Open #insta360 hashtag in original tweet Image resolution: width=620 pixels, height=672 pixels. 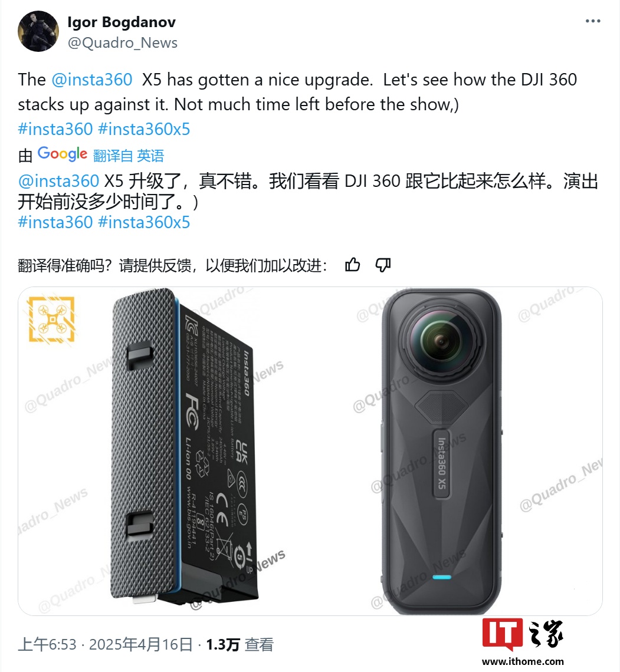[55, 129]
